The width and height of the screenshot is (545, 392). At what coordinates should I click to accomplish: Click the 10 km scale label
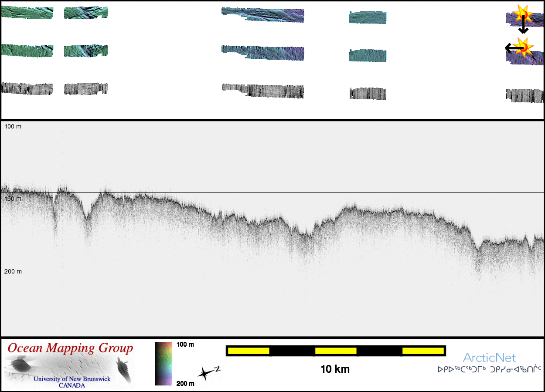(x=335, y=369)
